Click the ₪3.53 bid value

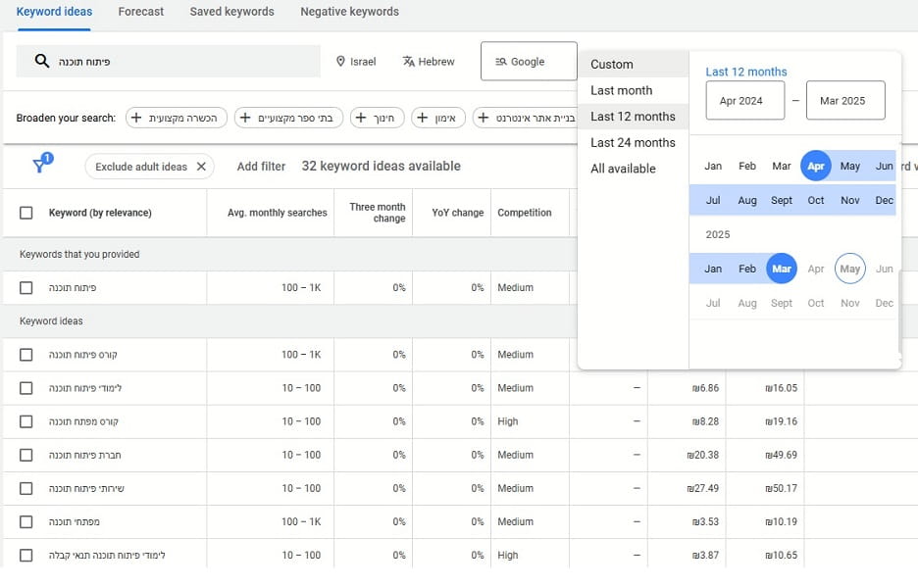(705, 521)
